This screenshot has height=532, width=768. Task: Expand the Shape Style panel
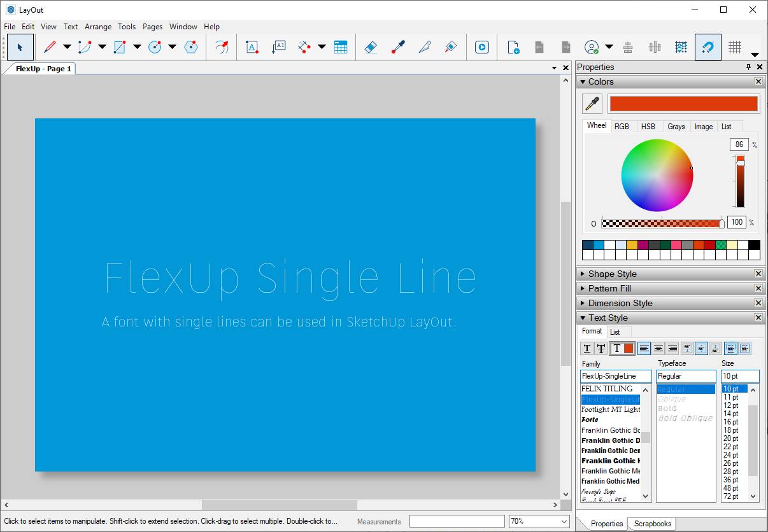583,274
